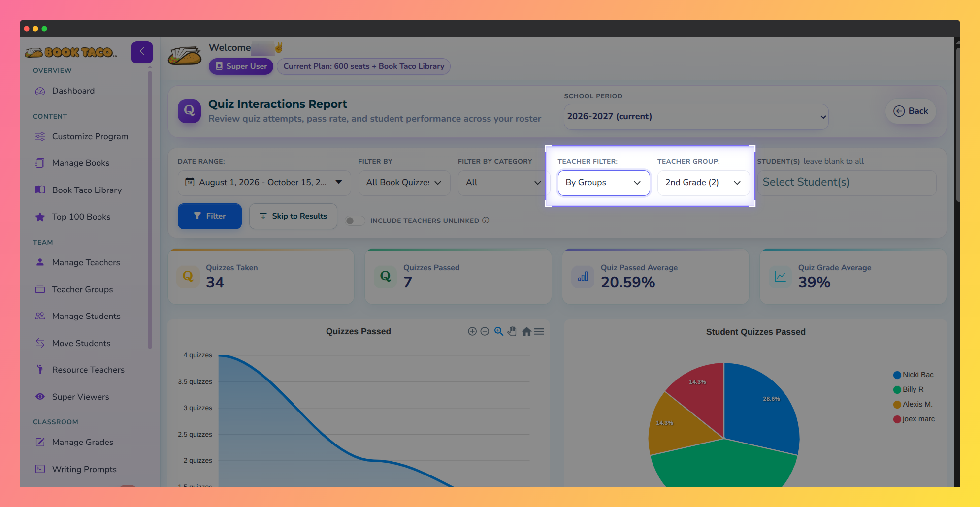Open Customize Program in the sidebar
The image size is (980, 507).
tap(90, 136)
